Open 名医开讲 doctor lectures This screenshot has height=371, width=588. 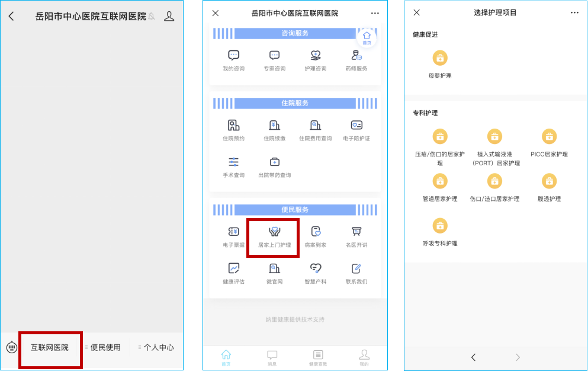(x=356, y=237)
